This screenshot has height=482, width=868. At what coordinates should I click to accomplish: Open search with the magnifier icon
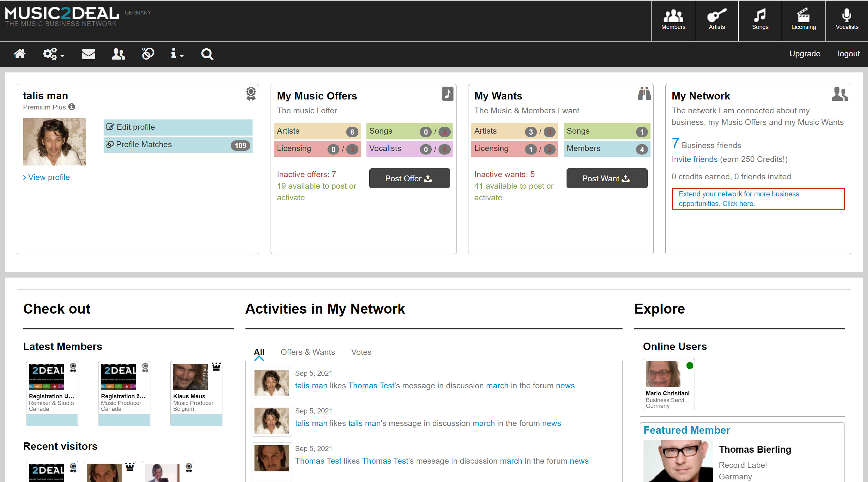pyautogui.click(x=207, y=54)
